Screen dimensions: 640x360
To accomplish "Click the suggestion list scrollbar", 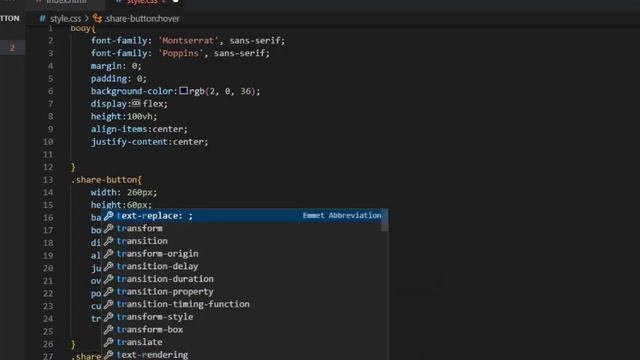I will click(x=384, y=220).
